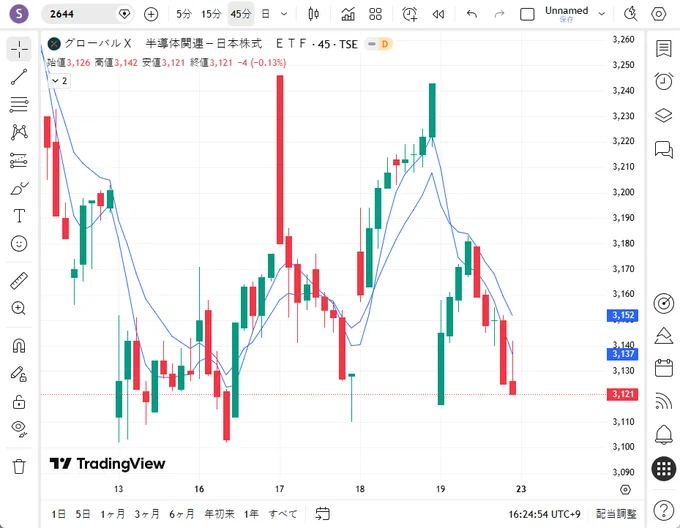Open the notifications bell
680x528 pixels.
click(x=664, y=435)
